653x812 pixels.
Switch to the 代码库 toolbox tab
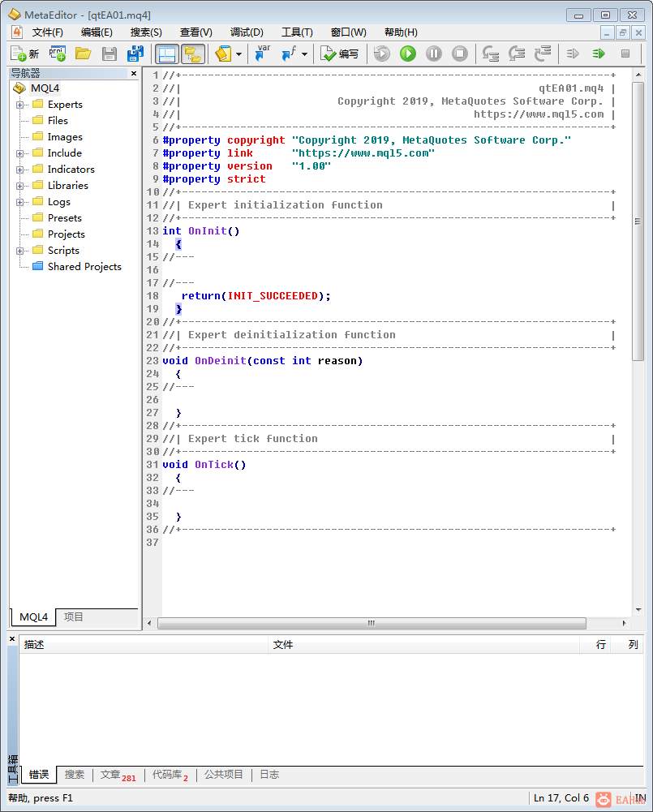tap(170, 775)
